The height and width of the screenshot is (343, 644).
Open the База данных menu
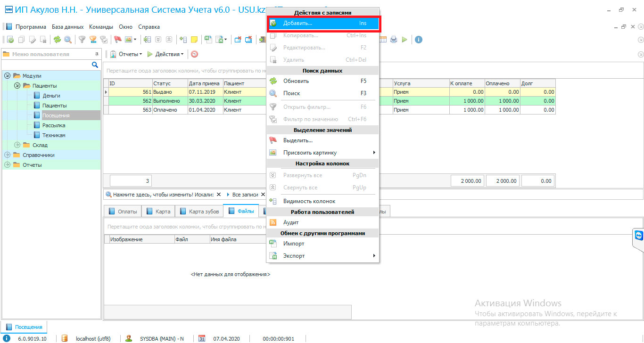pyautogui.click(x=67, y=27)
